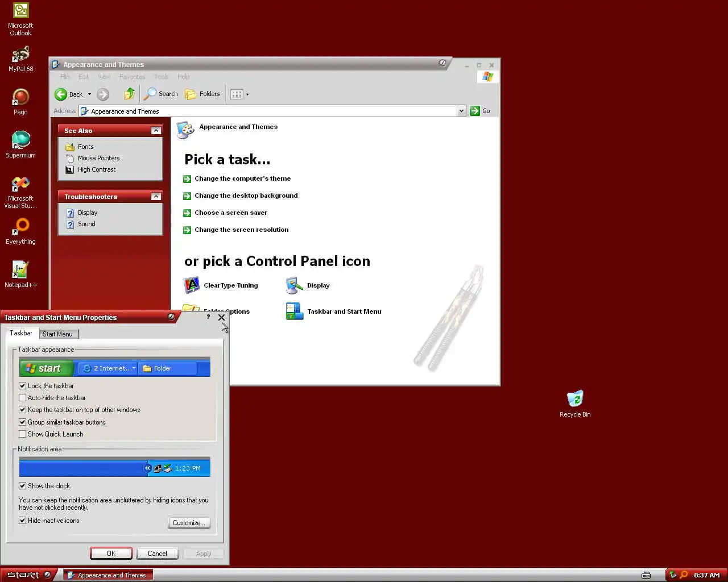Screen dimensions: 728x582
Task: Toggle Keep taskbar on top checkbox
Action: (x=23, y=410)
